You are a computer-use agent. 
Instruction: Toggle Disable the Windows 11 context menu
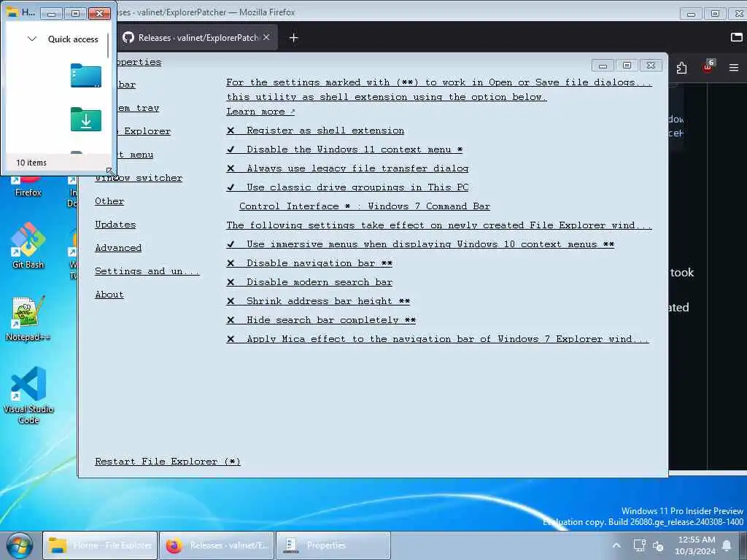[x=344, y=149]
